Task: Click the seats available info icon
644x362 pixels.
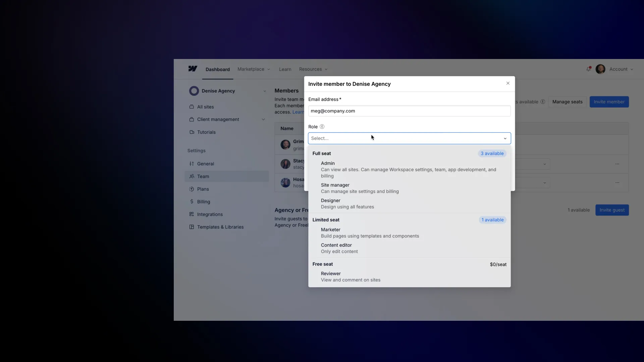Action: 543,102
